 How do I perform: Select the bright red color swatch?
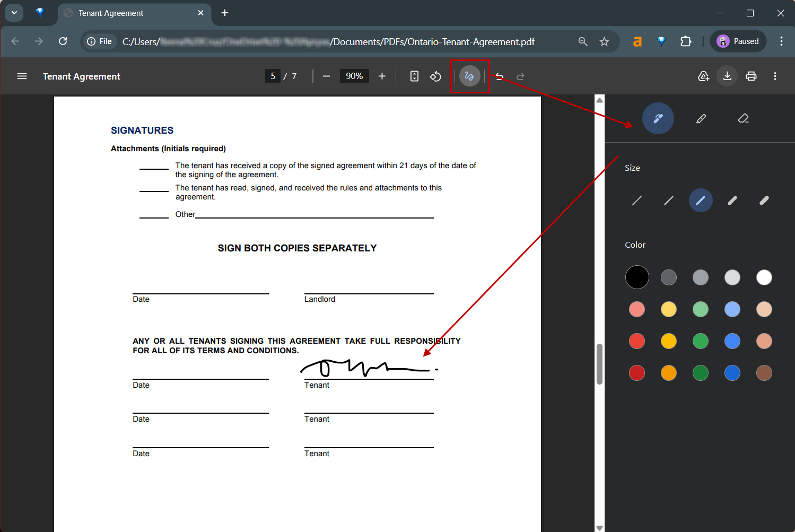637,341
